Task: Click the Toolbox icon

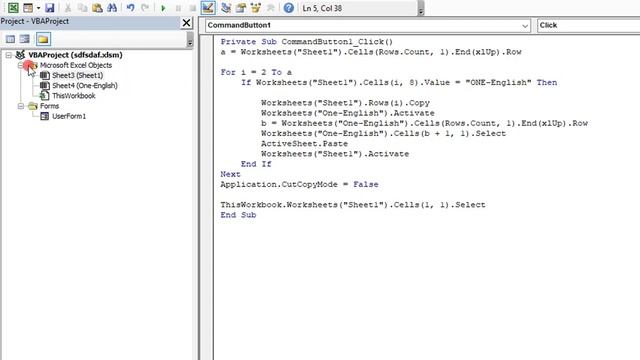Action: point(270,8)
